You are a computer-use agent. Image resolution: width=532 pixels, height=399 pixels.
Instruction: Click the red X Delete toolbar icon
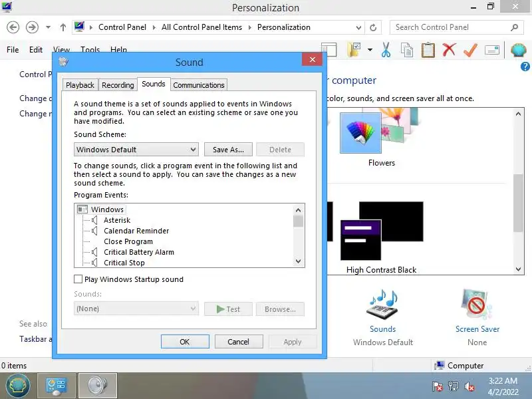[449, 49]
